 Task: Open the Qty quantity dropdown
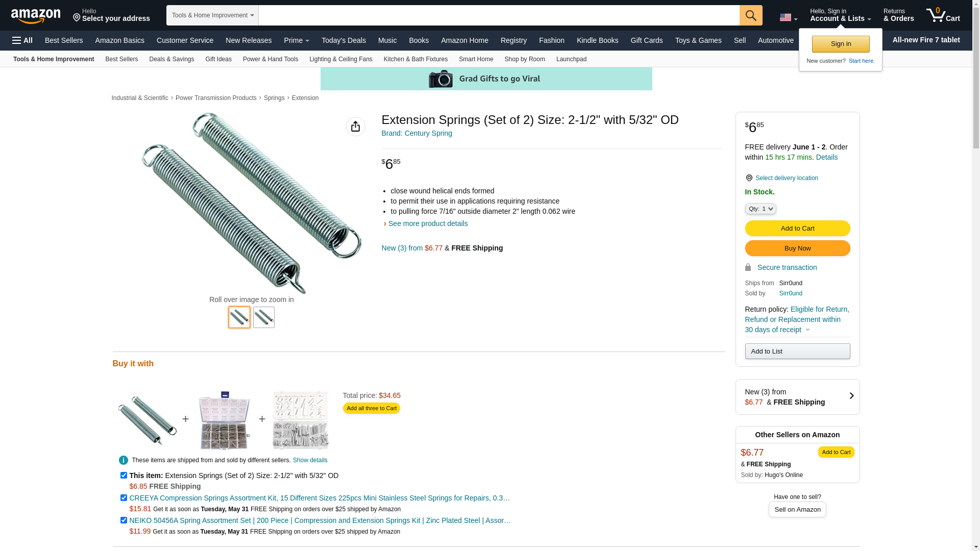point(761,209)
